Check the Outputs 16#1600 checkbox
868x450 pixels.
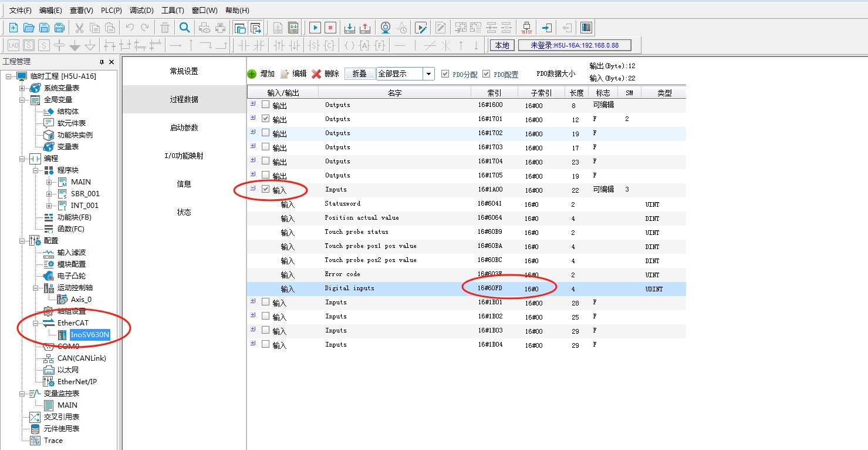pos(266,105)
